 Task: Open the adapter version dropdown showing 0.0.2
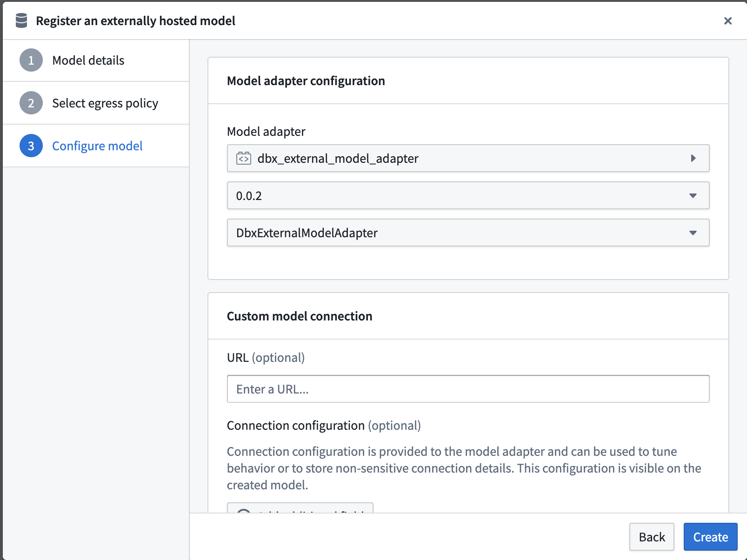tap(467, 196)
